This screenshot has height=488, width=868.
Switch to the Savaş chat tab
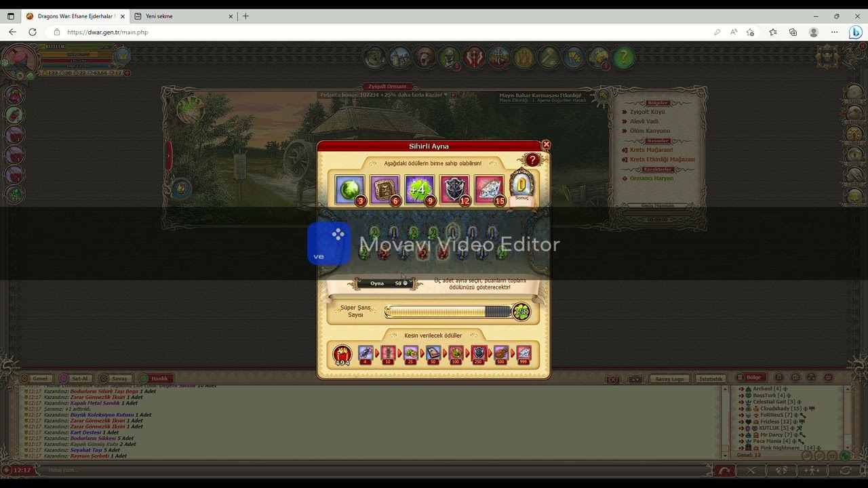point(114,379)
